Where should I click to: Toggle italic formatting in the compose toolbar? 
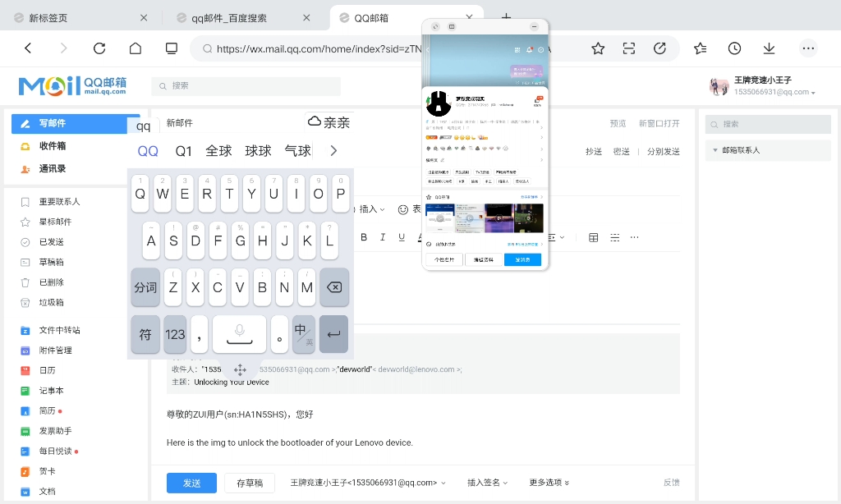click(x=383, y=237)
